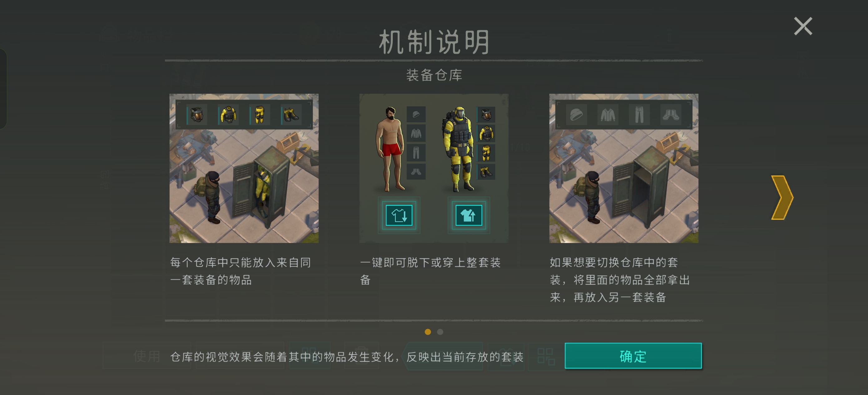
Task: Select the yellow pants icon in the first image
Action: pyautogui.click(x=259, y=115)
